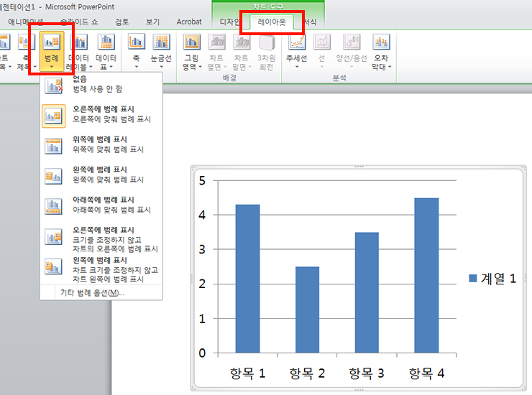Open the 눈금선 gridlines dropdown

pyautogui.click(x=161, y=52)
